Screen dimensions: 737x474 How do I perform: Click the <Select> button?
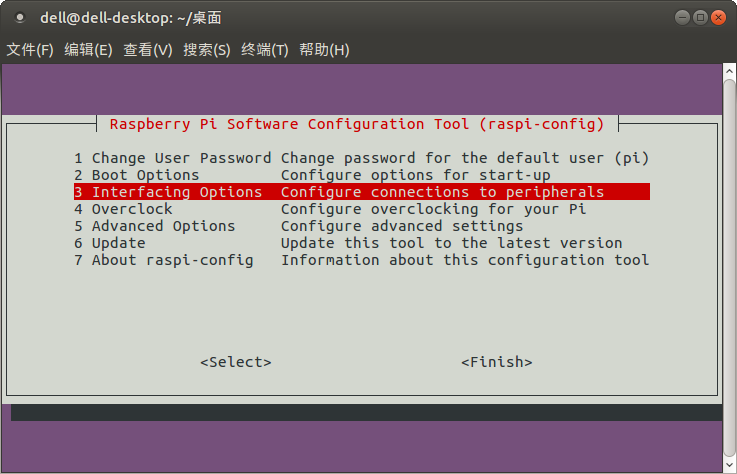click(235, 362)
